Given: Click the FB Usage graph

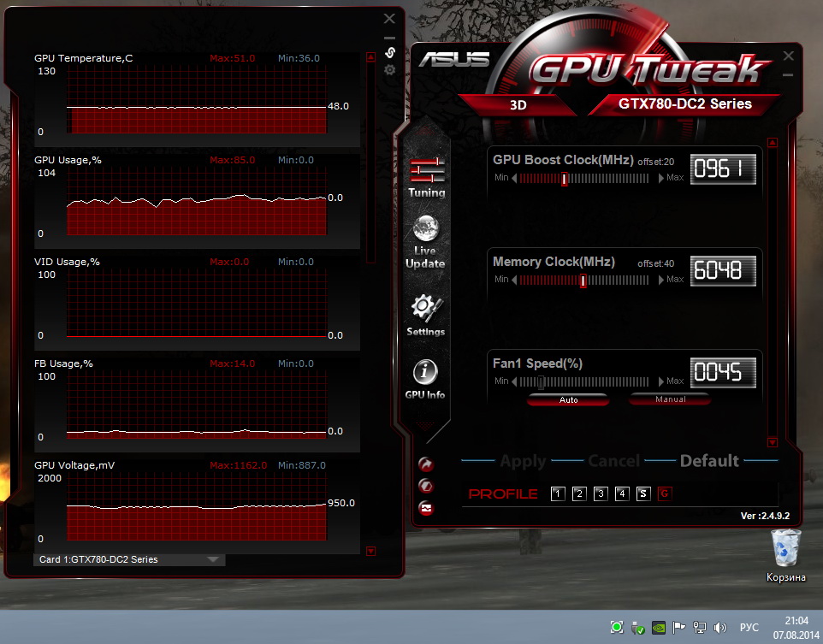Looking at the screenshot, I should coord(196,405).
